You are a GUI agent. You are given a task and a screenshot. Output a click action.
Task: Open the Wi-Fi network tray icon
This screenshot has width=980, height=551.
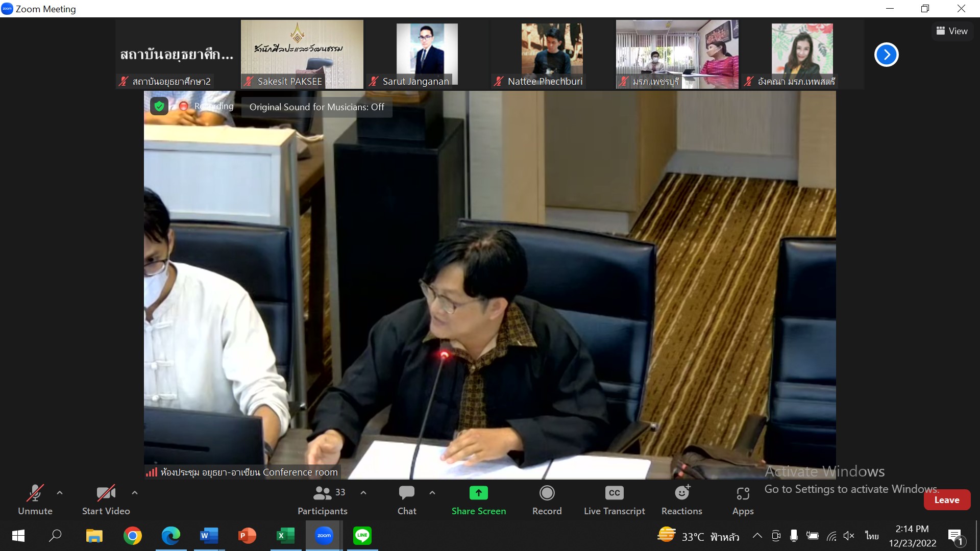tap(831, 536)
